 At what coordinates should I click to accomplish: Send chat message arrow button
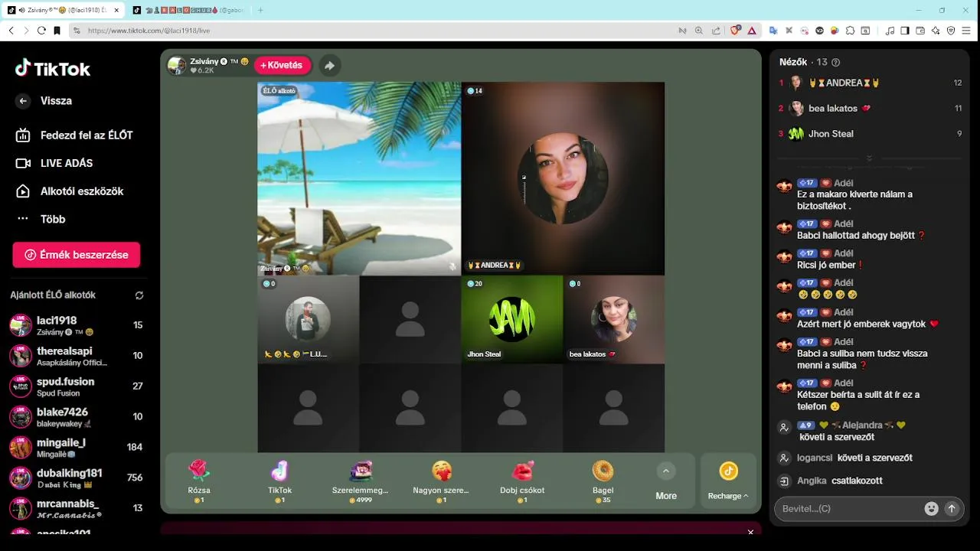(952, 508)
